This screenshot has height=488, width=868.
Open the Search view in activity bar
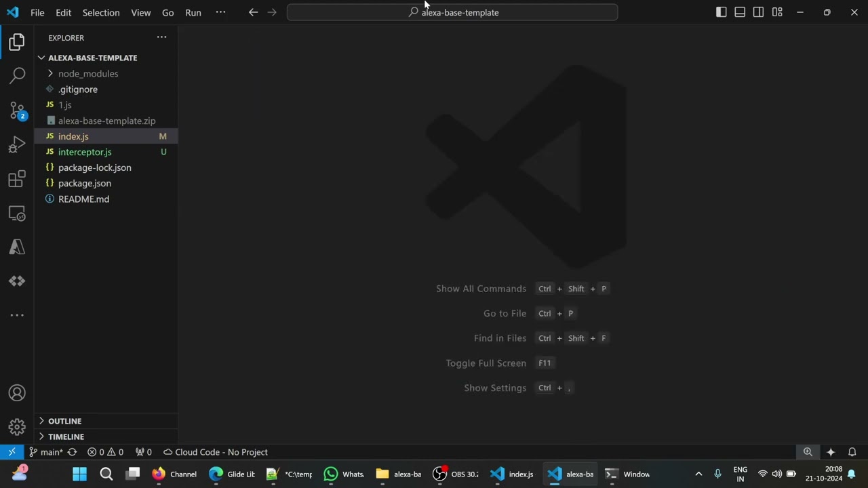(17, 76)
